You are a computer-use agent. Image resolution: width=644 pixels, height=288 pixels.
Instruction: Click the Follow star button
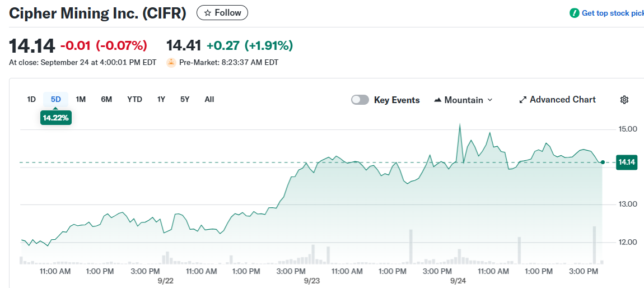point(222,13)
